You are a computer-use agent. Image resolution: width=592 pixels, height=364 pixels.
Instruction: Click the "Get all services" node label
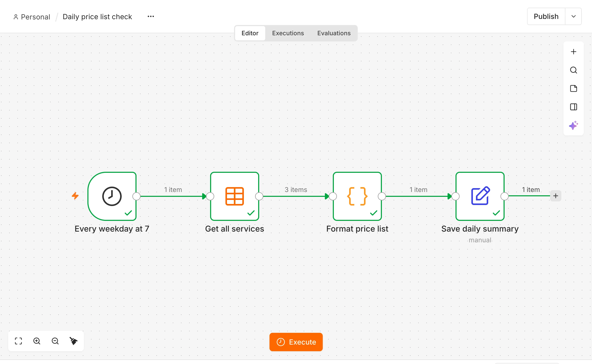(234, 229)
